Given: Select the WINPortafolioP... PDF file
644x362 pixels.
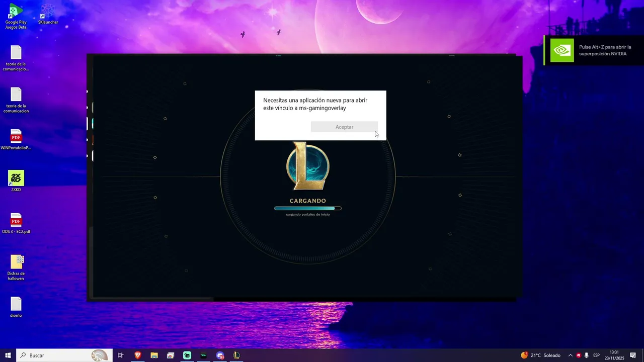Looking at the screenshot, I should tap(16, 140).
